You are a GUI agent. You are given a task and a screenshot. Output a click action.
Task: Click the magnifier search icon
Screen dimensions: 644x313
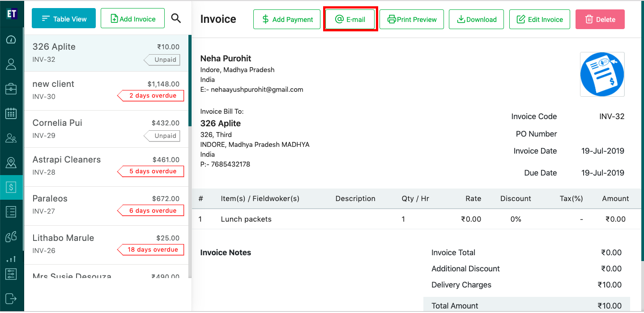click(x=176, y=18)
